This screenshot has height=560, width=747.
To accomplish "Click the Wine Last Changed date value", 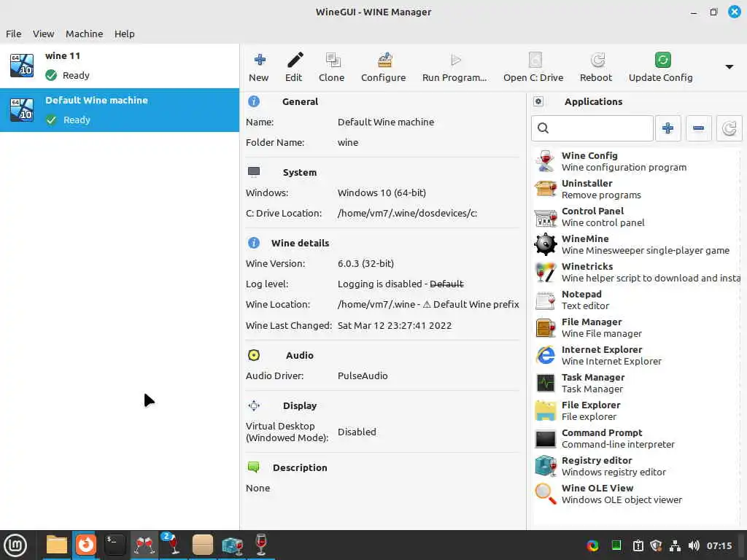I will pyautogui.click(x=395, y=326).
